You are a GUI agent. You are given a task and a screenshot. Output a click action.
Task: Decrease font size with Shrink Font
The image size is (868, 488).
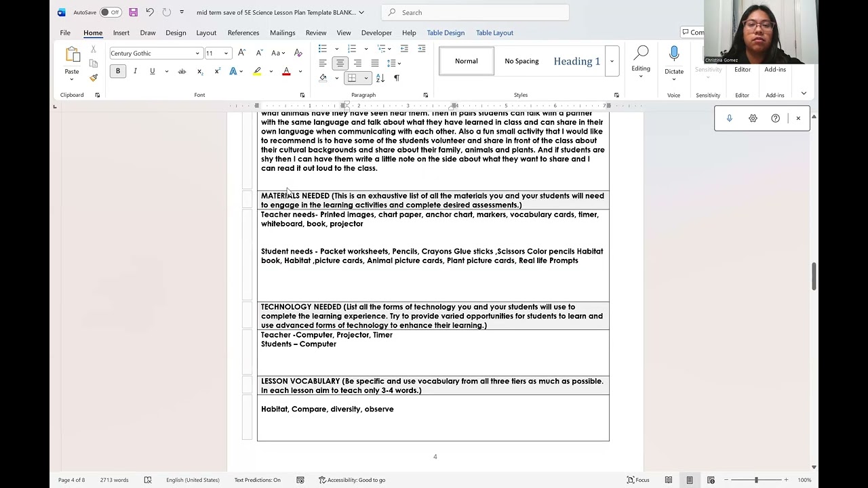tap(259, 53)
